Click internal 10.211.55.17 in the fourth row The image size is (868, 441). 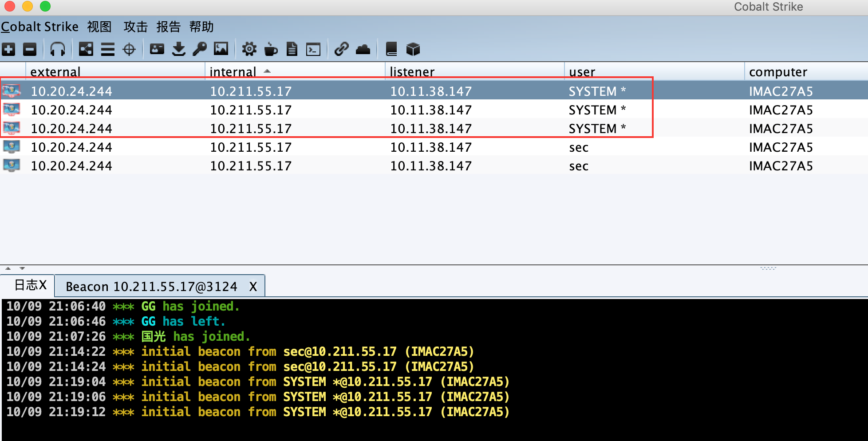pos(251,147)
